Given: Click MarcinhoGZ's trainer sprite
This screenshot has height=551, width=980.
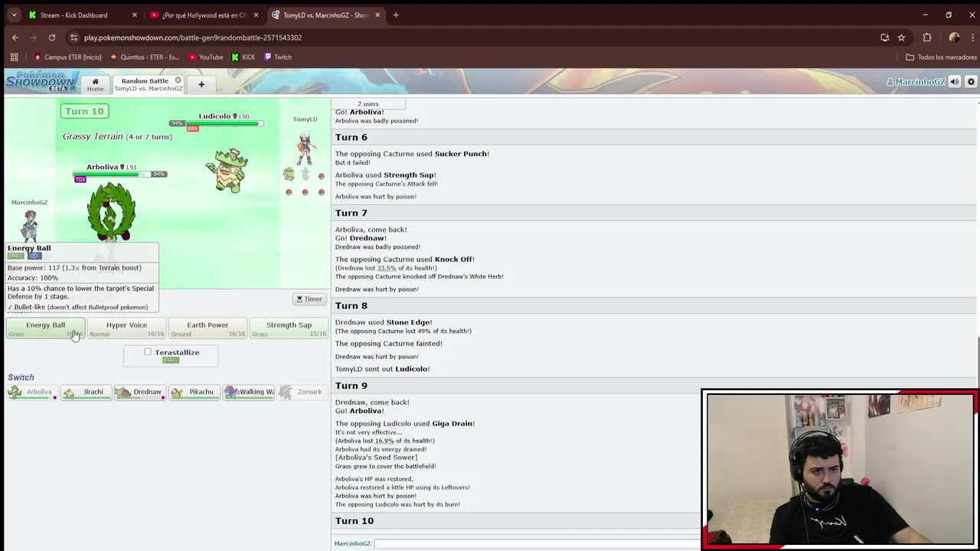Looking at the screenshot, I should (x=30, y=227).
